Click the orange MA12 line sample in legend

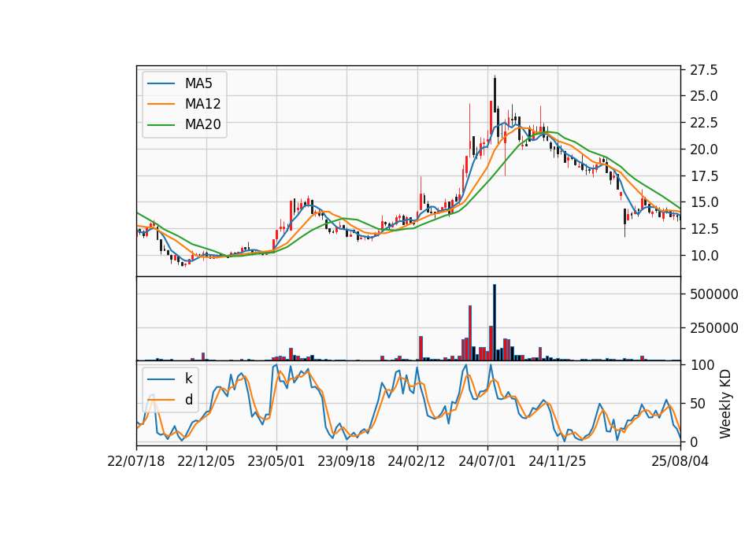coord(161,104)
